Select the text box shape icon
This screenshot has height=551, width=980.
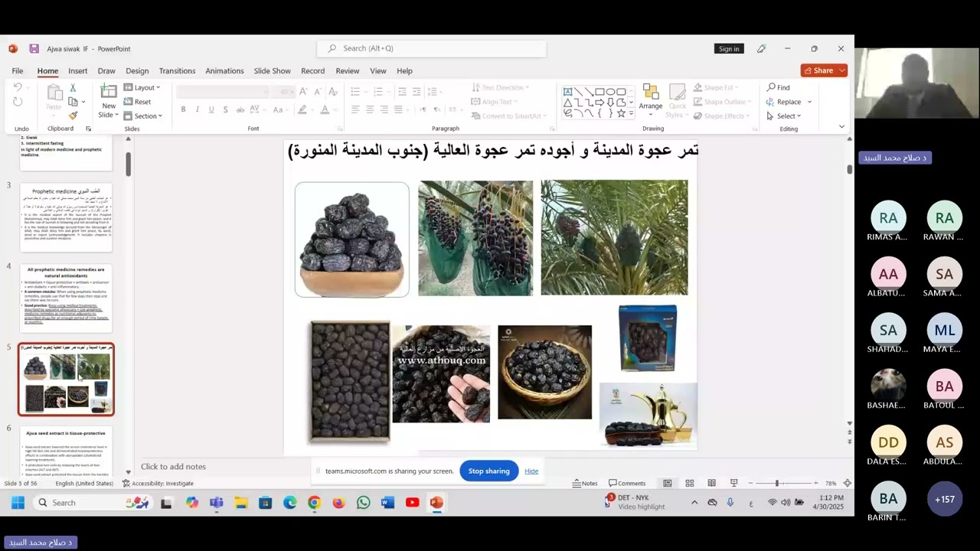567,91
